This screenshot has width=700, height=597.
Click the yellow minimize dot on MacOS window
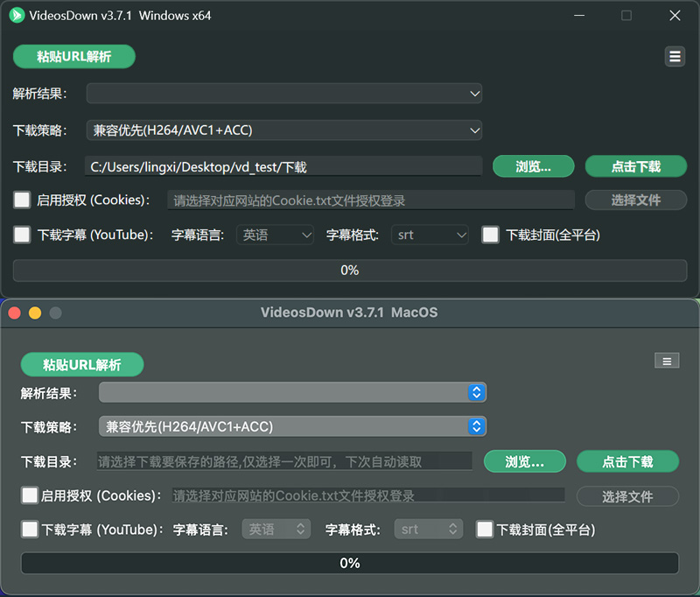coord(35,313)
